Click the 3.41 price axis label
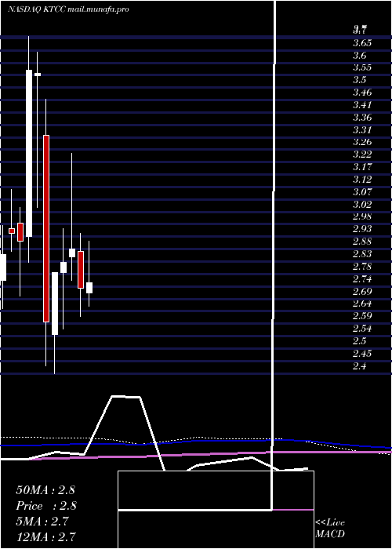Screen dimensions: 392x549 coord(362,104)
